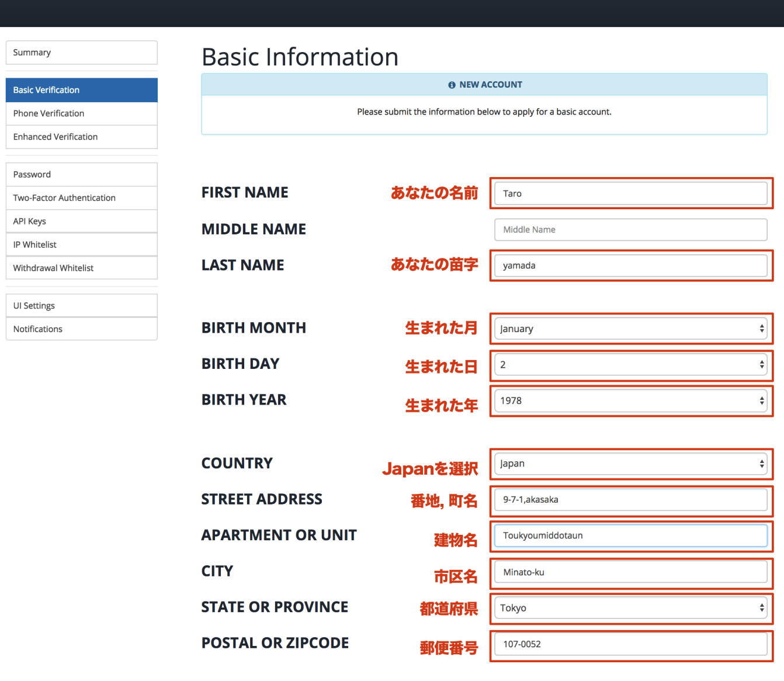Open the Country dropdown showing Japan
This screenshot has height=681, width=784.
631,464
